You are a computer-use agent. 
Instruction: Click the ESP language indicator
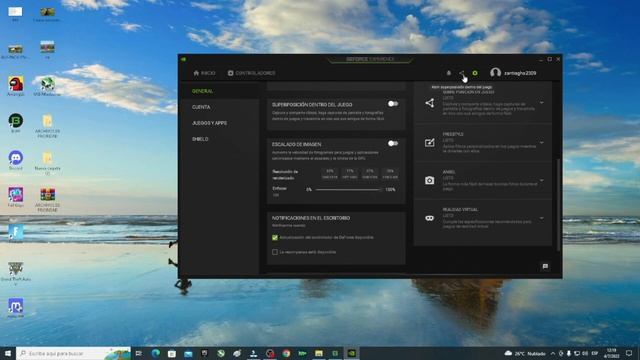(x=595, y=353)
